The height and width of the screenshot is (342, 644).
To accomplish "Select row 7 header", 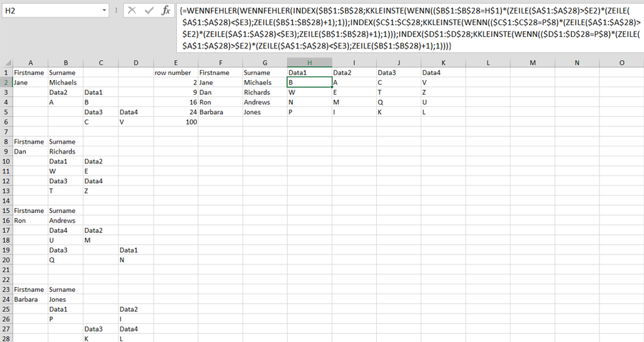I will coord(6,132).
